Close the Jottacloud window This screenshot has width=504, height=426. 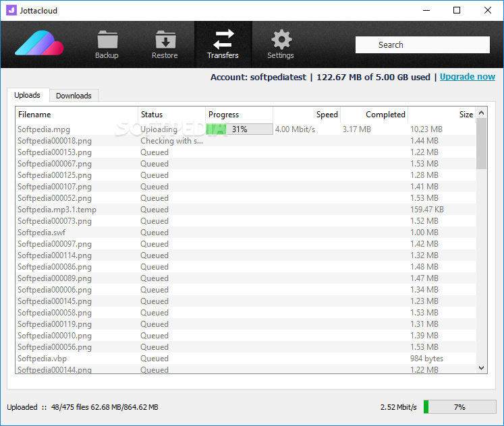point(488,10)
